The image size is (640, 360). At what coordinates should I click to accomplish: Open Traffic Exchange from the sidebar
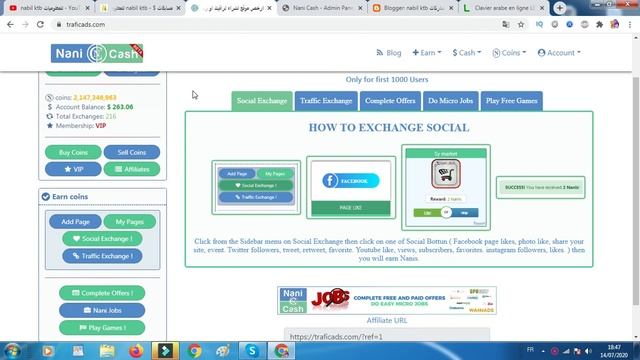pyautogui.click(x=102, y=256)
